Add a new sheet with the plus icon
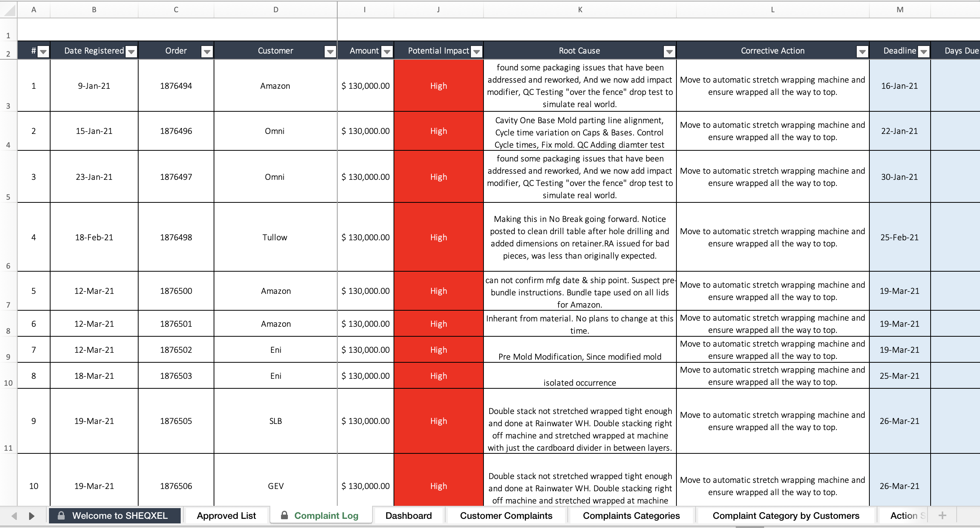Viewport: 980px width, 528px height. coord(942,515)
